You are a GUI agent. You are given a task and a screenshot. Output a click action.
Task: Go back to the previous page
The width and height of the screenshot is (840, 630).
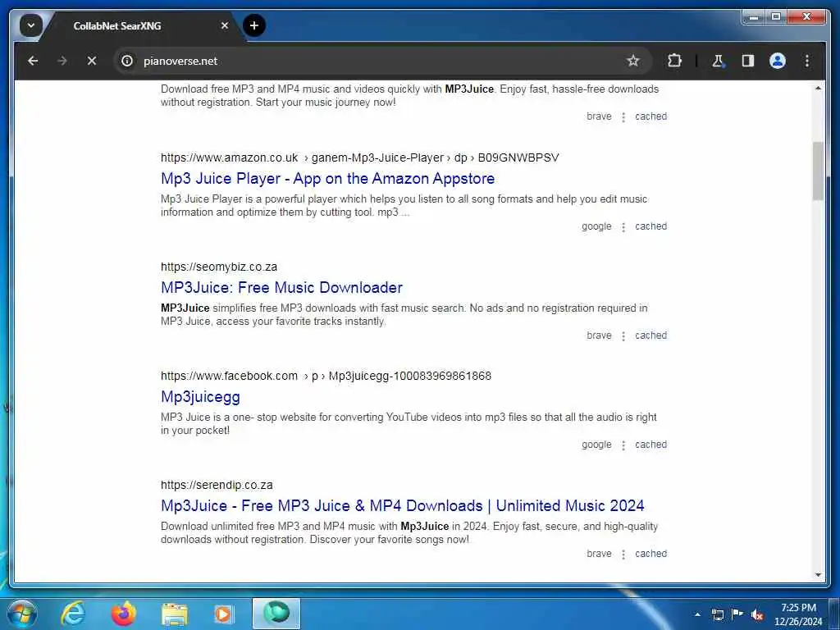(x=33, y=61)
